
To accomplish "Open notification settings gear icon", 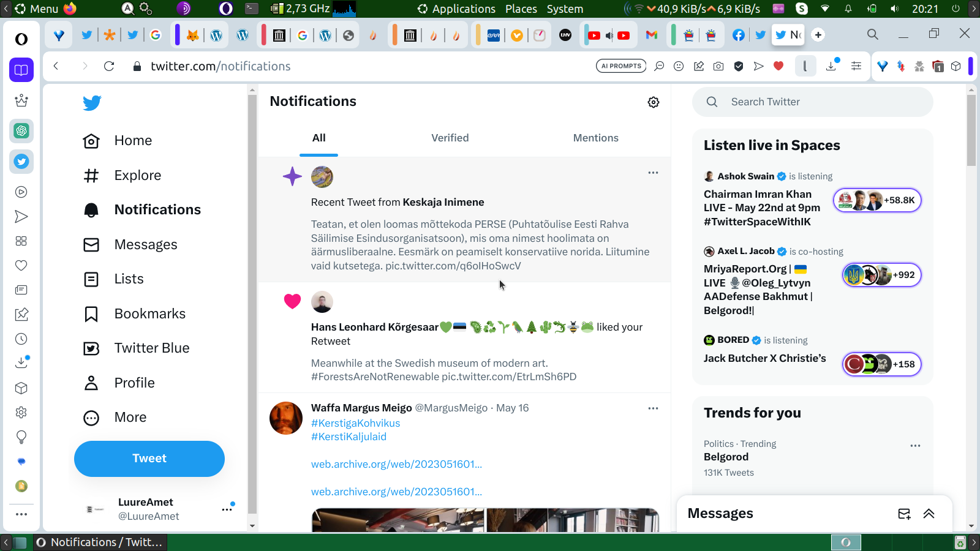I will 654,102.
